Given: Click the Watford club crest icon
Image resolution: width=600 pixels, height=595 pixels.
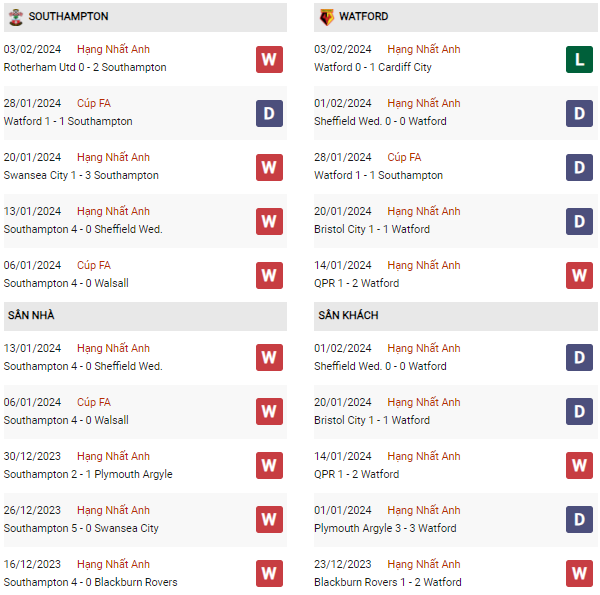Looking at the screenshot, I should pos(326,17).
